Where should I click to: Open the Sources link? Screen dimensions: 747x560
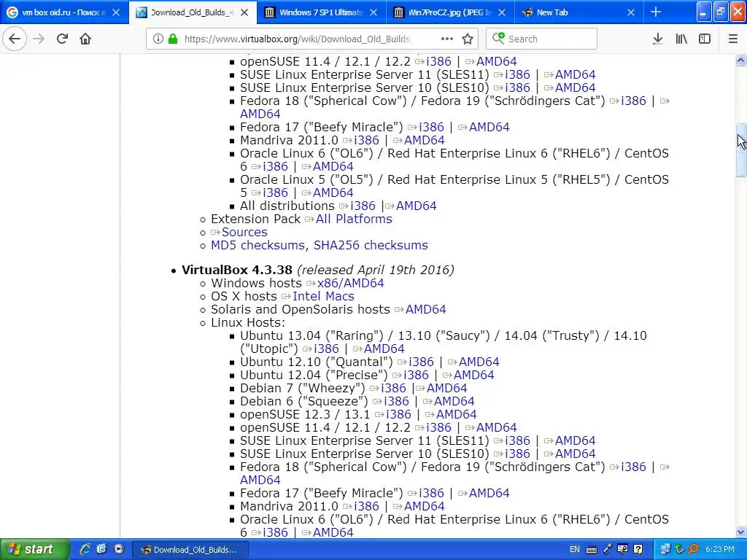point(244,233)
